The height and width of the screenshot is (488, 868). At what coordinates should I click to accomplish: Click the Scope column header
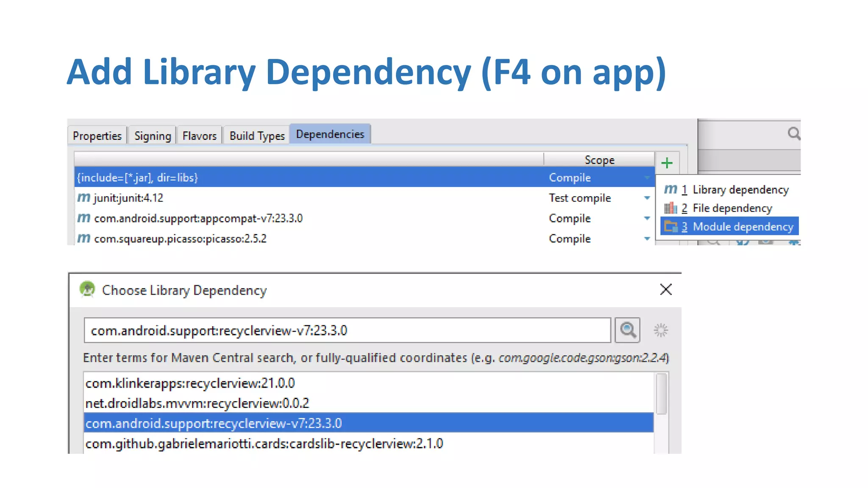599,159
